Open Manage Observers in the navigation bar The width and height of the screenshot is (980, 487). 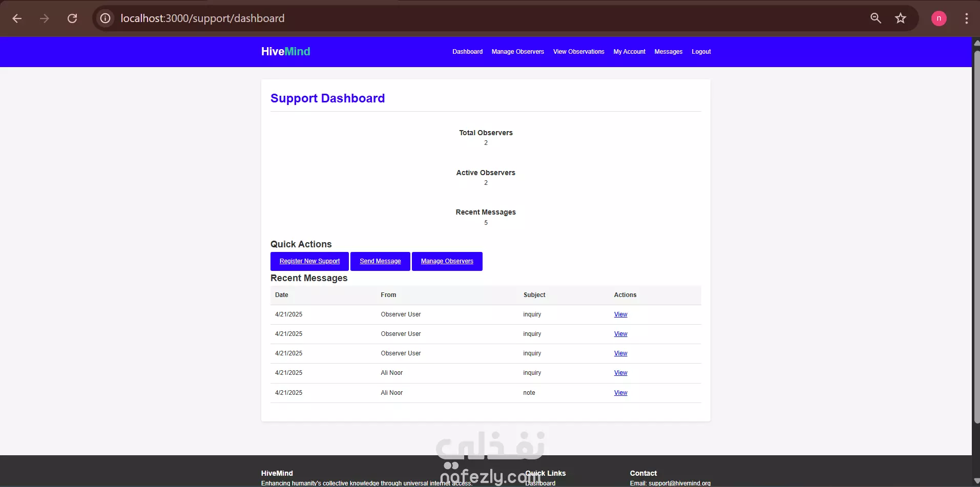[517, 52]
